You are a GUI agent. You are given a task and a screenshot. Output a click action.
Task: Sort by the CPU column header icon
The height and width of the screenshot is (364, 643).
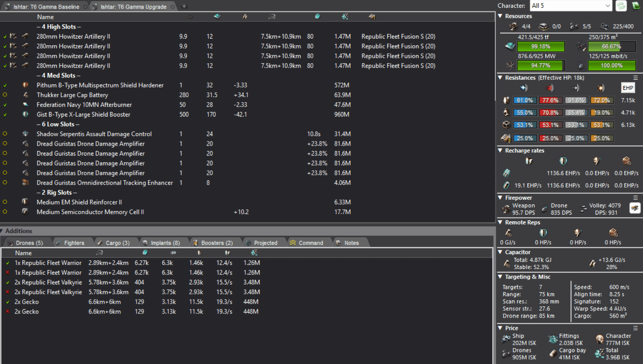[x=217, y=16]
